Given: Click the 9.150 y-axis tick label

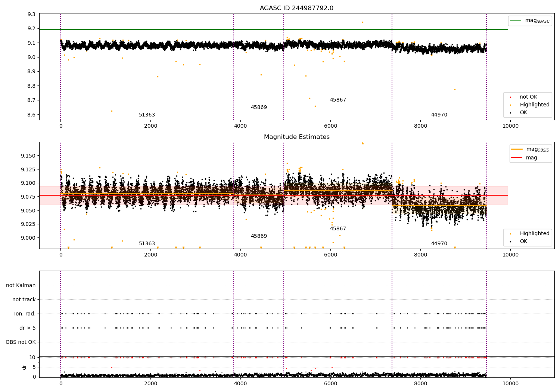Looking at the screenshot, I should 28,156.
